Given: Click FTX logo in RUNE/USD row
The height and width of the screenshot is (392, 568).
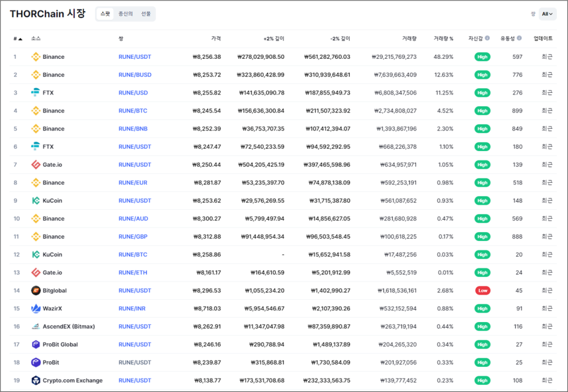Looking at the screenshot, I should [x=35, y=93].
